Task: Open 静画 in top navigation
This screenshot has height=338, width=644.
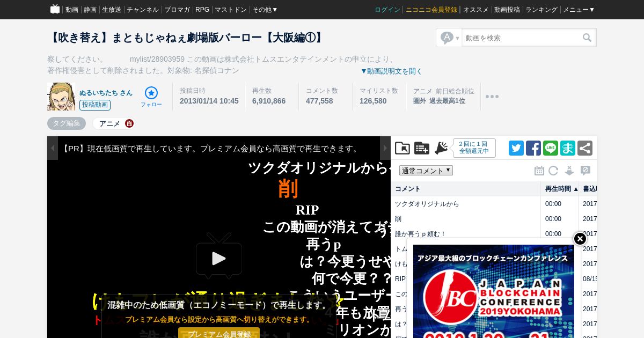Action: pos(90,10)
